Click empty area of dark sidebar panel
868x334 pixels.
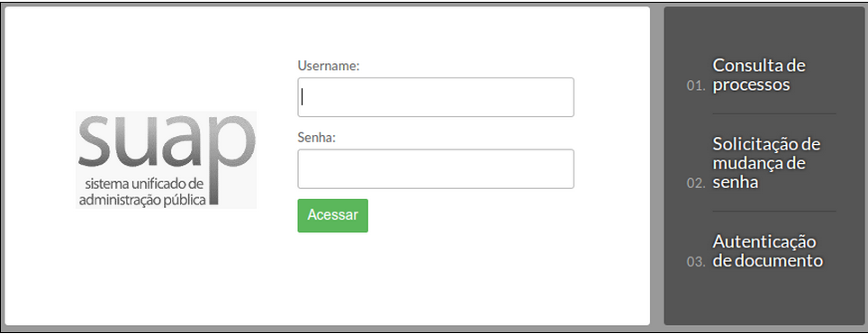click(x=764, y=299)
